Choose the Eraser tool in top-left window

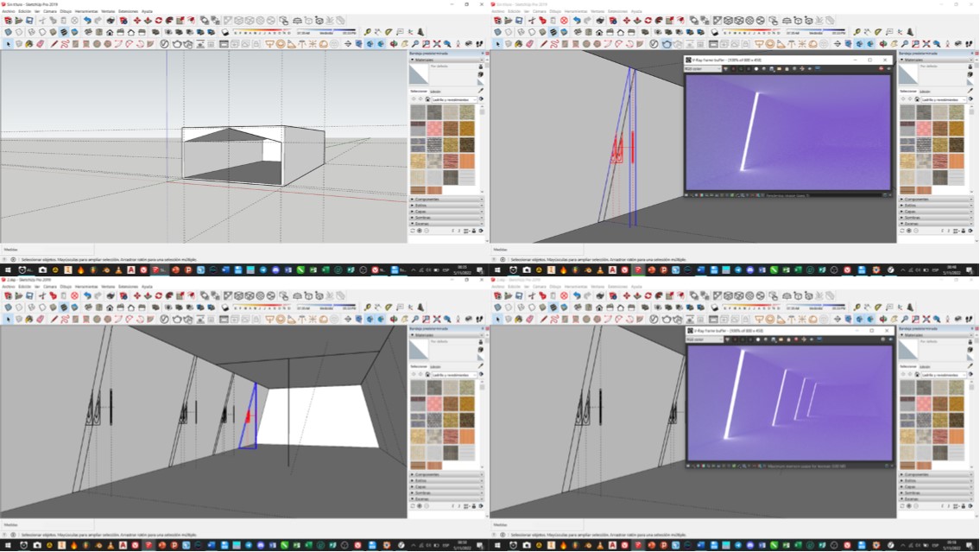tap(41, 44)
